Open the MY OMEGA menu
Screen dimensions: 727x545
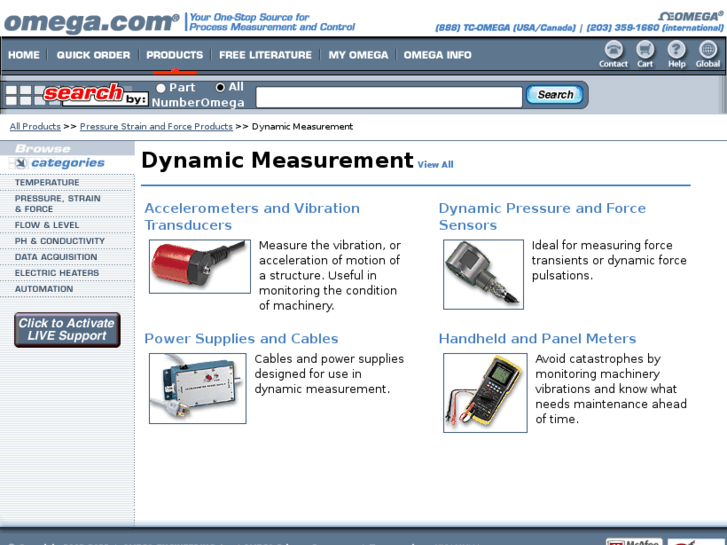pos(358,55)
